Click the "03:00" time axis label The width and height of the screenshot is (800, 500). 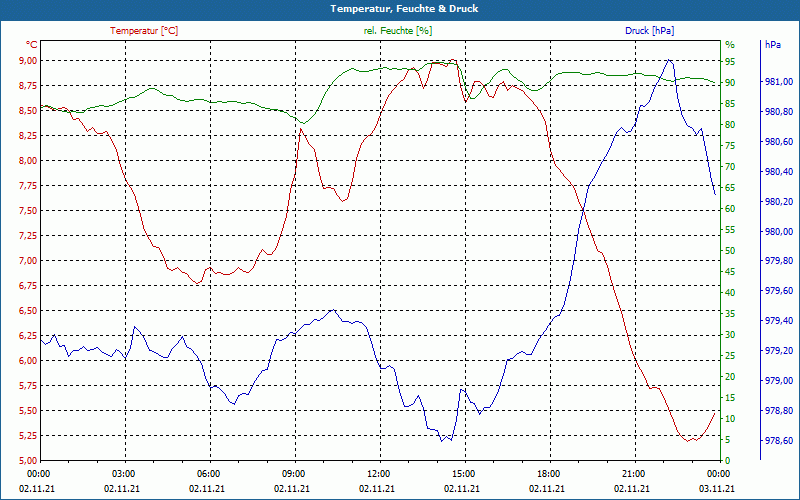pos(122,474)
